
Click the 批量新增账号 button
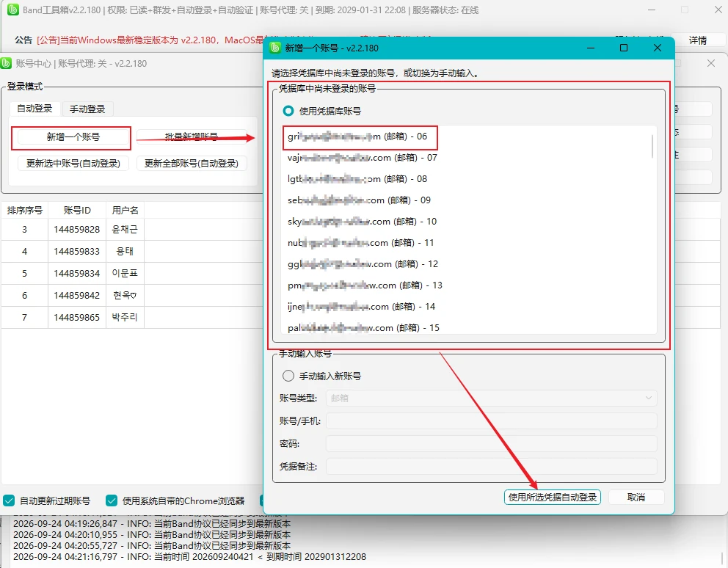click(192, 136)
